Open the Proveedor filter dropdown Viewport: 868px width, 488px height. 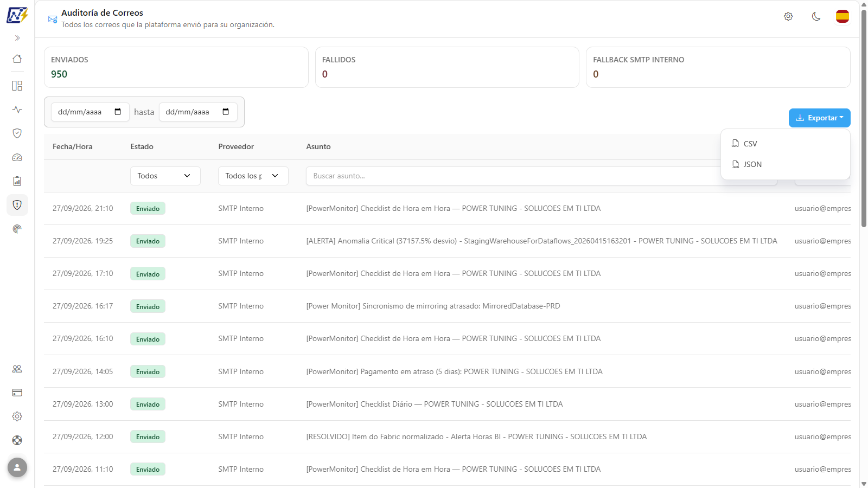coord(253,176)
